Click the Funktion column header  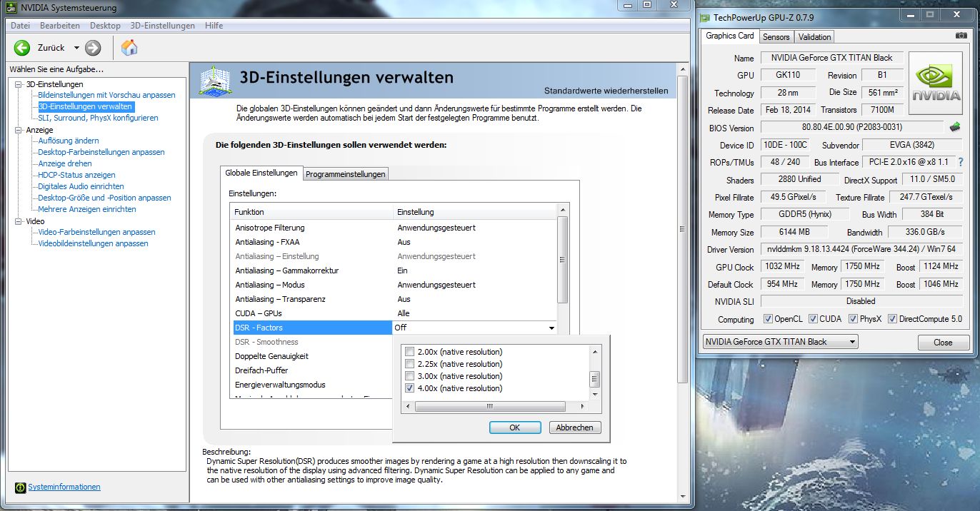point(312,212)
